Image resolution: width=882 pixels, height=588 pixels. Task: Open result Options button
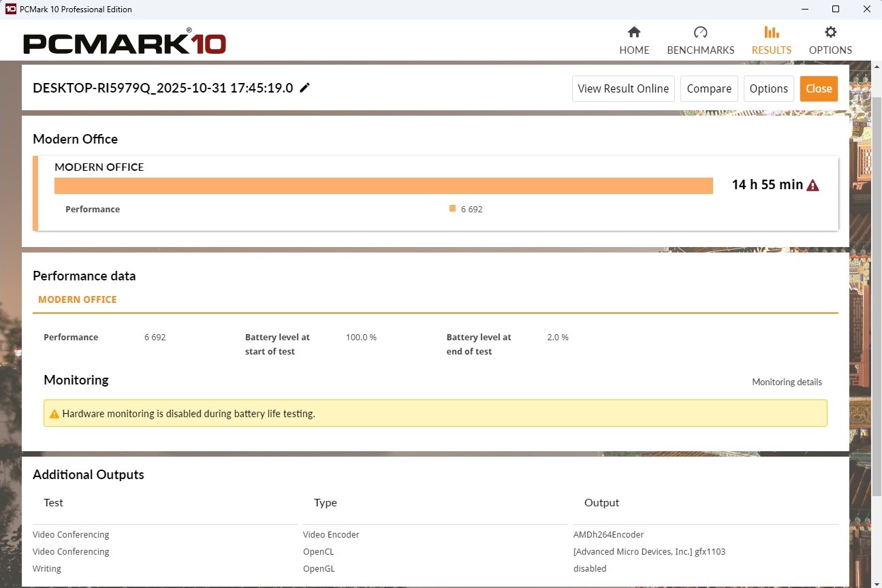tap(768, 88)
